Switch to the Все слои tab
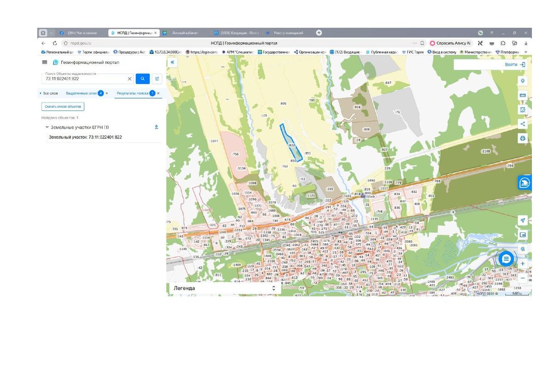The width and height of the screenshot is (554, 392). [x=50, y=93]
